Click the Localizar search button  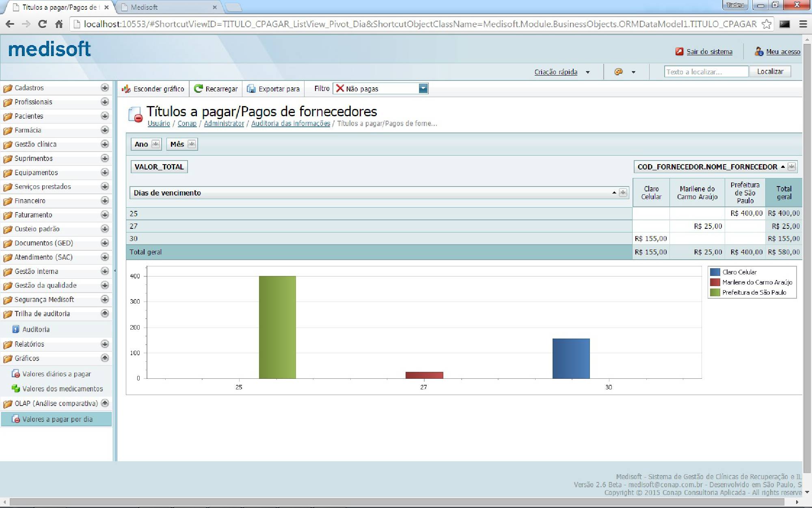(770, 72)
